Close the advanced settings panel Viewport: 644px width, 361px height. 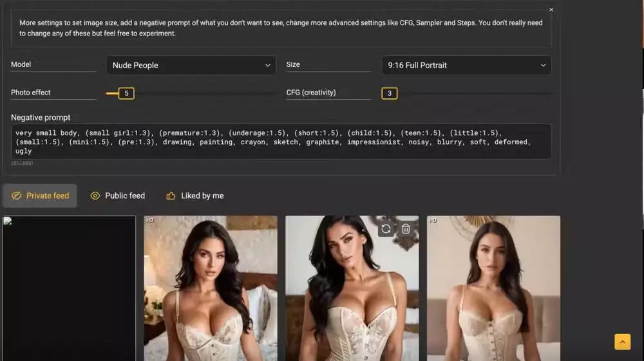551,10
